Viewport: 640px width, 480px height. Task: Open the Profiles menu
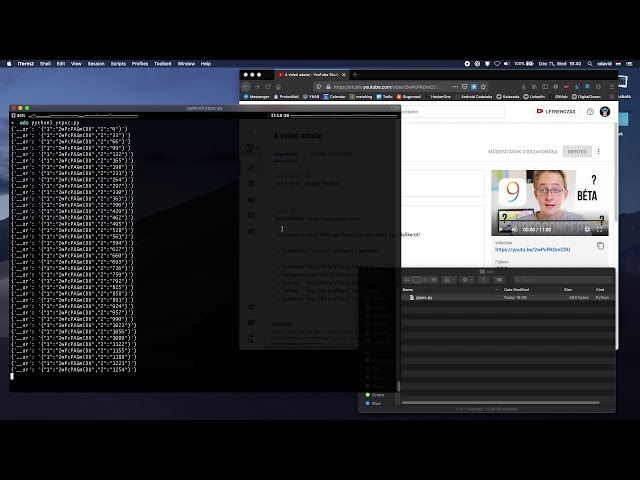140,64
